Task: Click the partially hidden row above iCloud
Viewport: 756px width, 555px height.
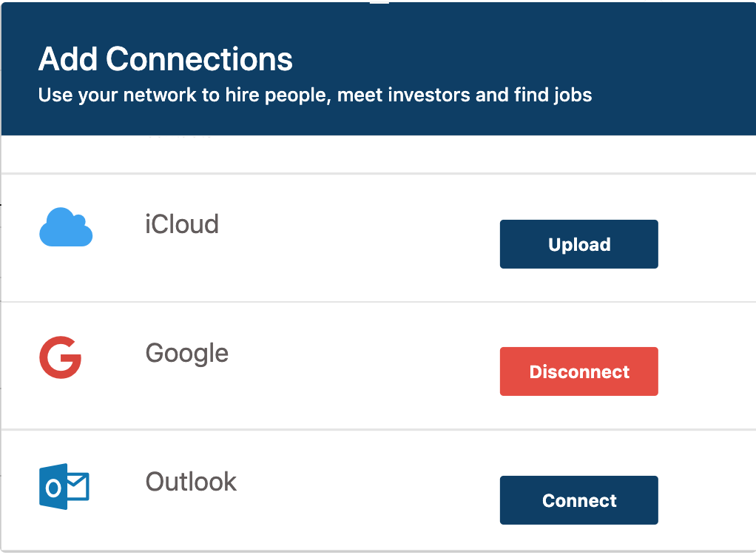Action: click(379, 153)
